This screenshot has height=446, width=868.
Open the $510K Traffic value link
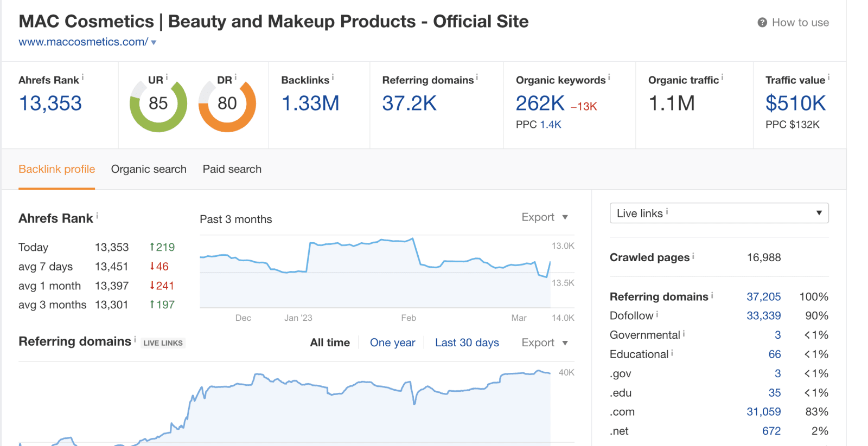tap(796, 104)
